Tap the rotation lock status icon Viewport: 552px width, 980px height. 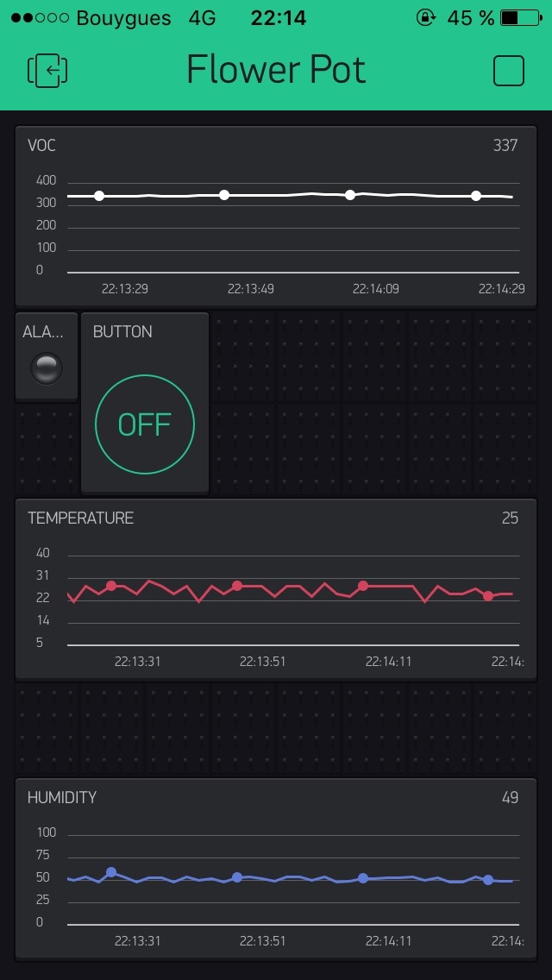point(425,17)
